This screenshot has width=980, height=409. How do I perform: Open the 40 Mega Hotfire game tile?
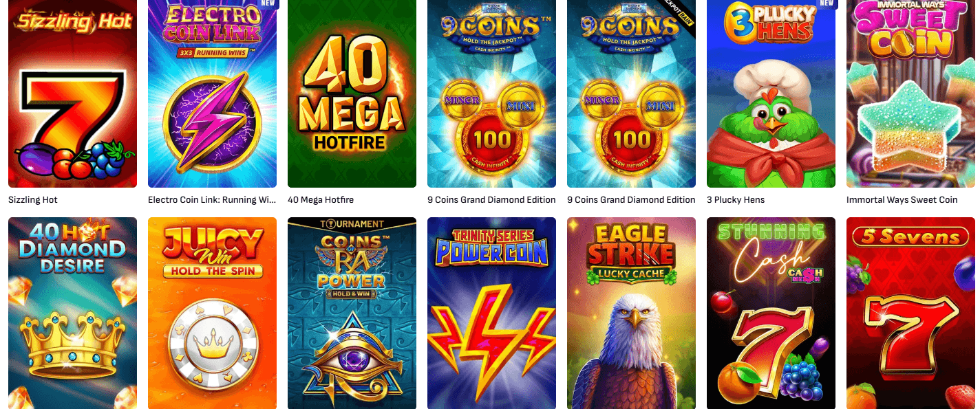click(x=352, y=93)
